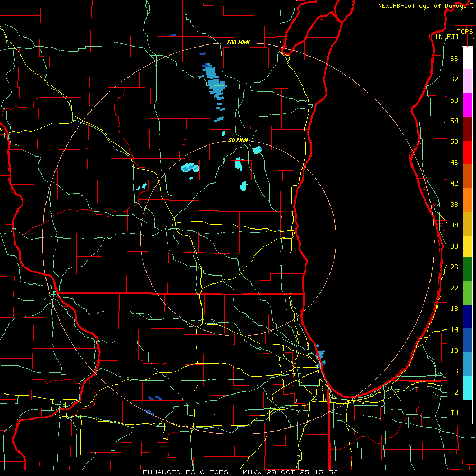Select the TH threshold legend label
The image size is (476, 476).
click(x=454, y=413)
